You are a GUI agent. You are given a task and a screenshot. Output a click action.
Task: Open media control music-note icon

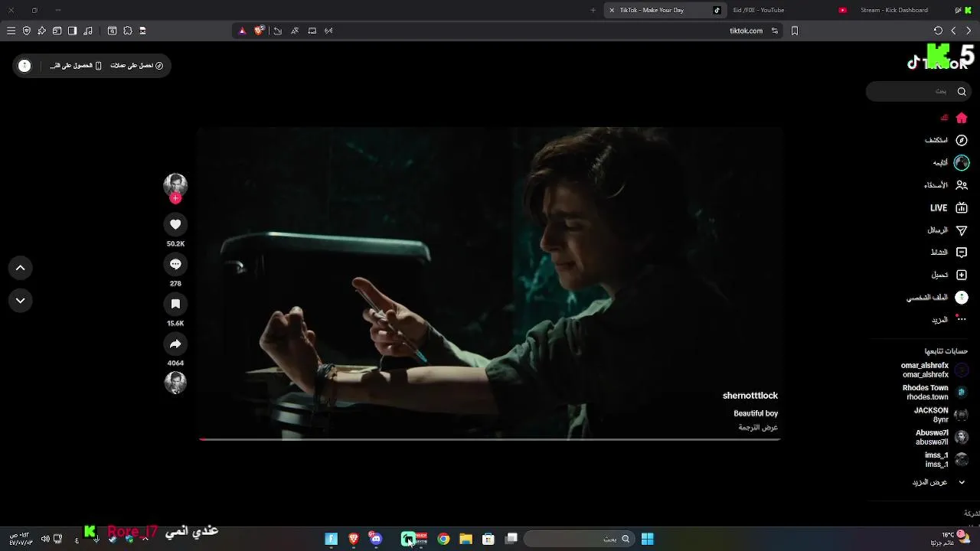coord(88,31)
